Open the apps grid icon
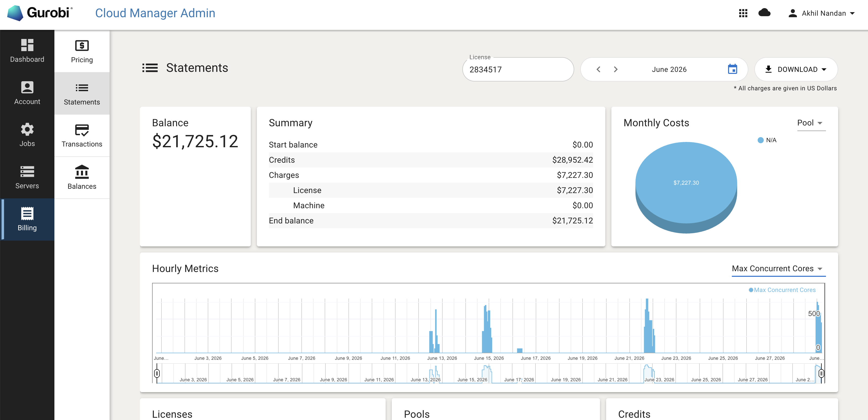 tap(743, 13)
